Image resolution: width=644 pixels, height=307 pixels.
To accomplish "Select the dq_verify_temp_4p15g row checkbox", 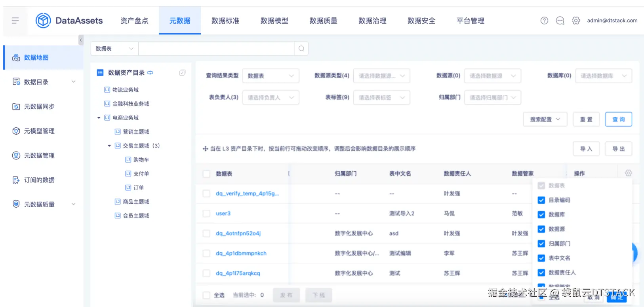I will pyautogui.click(x=206, y=193).
